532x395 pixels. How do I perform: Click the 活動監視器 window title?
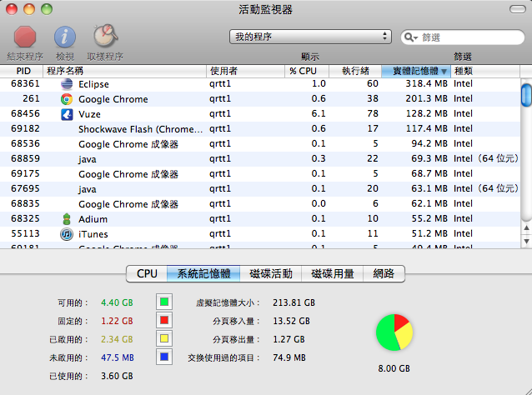(x=265, y=9)
